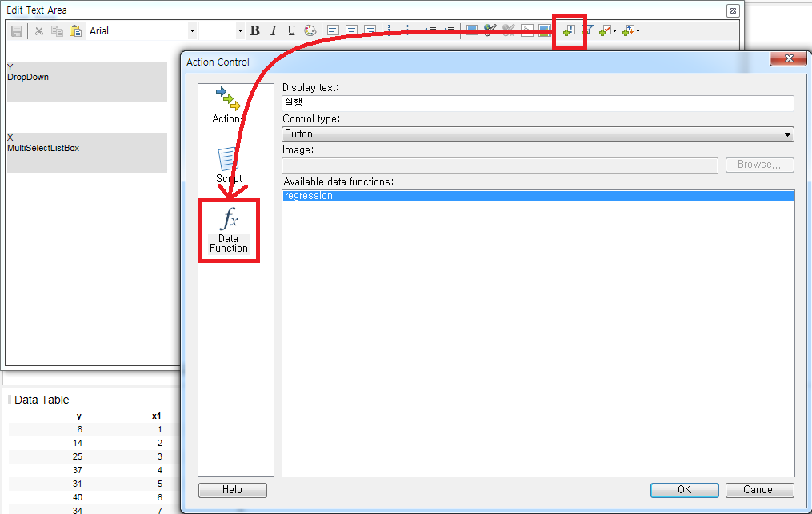Click the Display text field containing 실행
812x514 pixels.
click(536, 103)
